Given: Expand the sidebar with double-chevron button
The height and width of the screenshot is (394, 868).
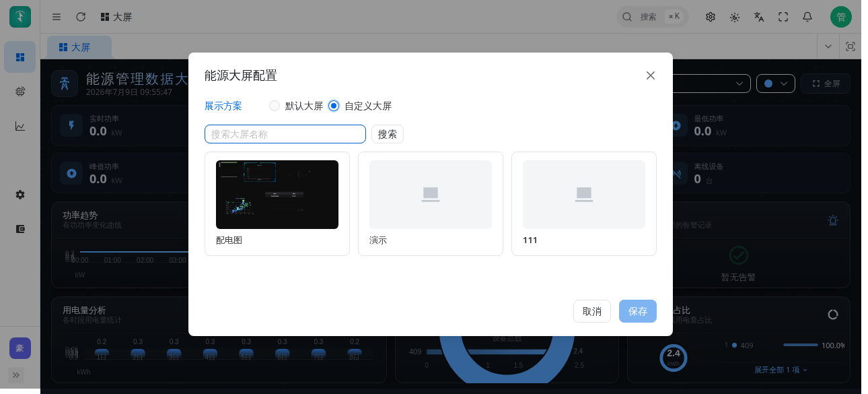Looking at the screenshot, I should 16,374.
